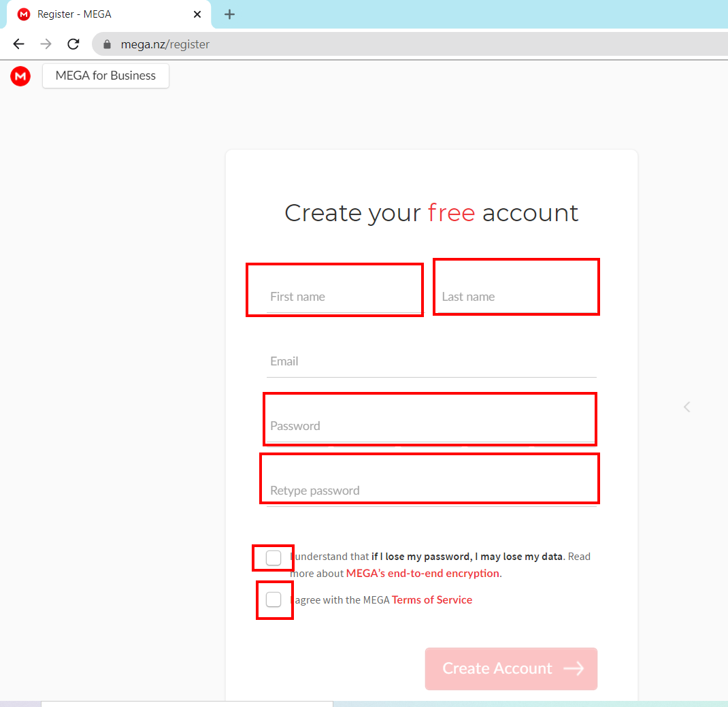Click the MEGA logo icon

[x=20, y=76]
